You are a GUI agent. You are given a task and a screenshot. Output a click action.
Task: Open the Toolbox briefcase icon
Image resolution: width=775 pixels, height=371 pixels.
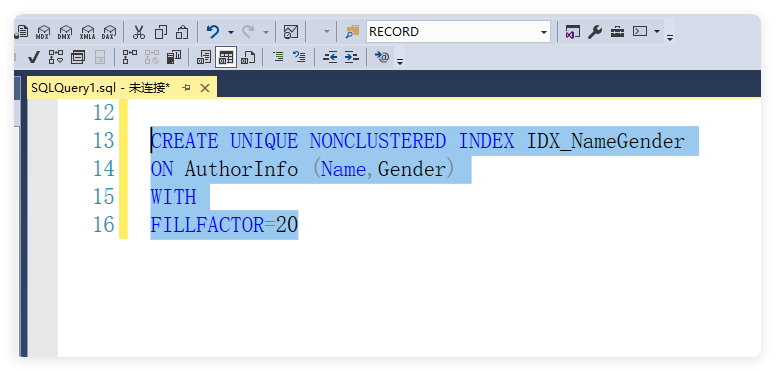[617, 32]
